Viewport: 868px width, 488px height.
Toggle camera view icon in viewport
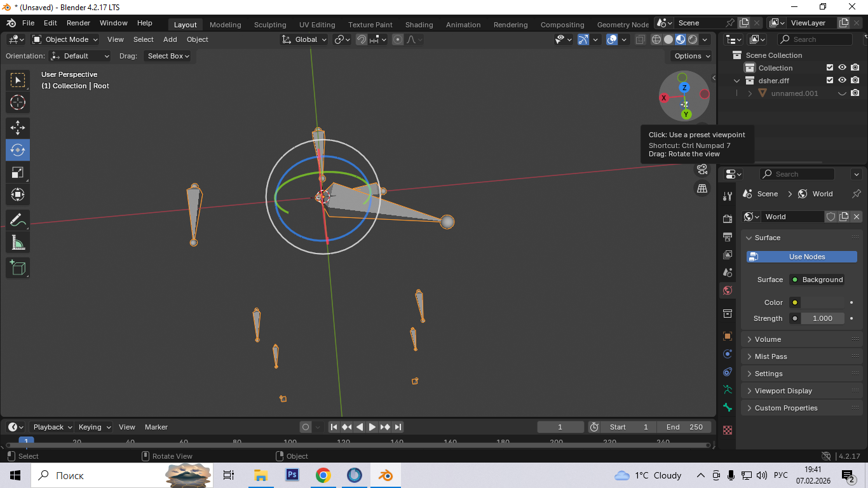tap(702, 169)
